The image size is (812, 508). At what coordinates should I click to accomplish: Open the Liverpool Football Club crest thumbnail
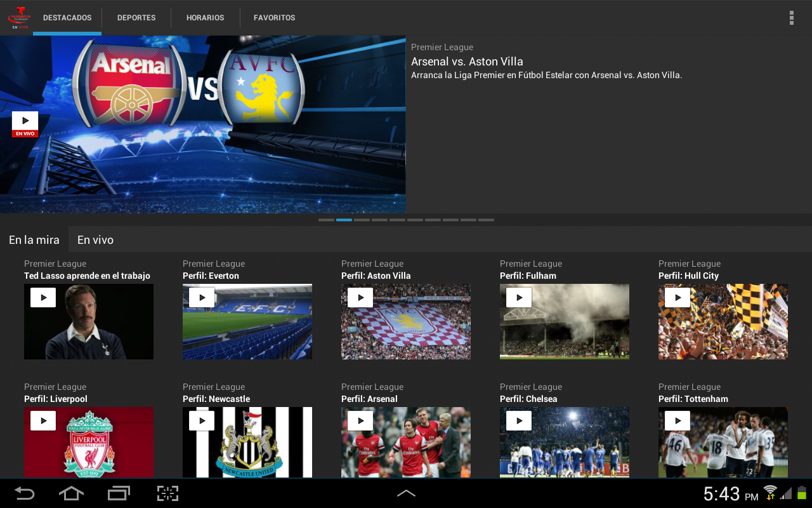pos(89,442)
